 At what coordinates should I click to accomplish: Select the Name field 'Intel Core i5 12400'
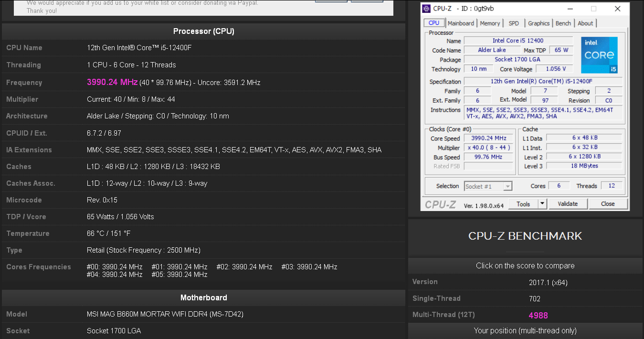518,41
